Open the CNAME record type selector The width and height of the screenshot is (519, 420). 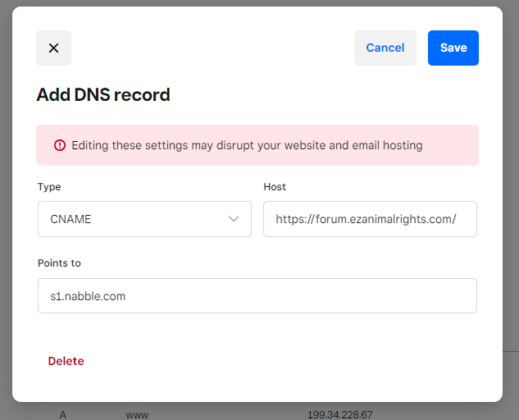point(143,219)
